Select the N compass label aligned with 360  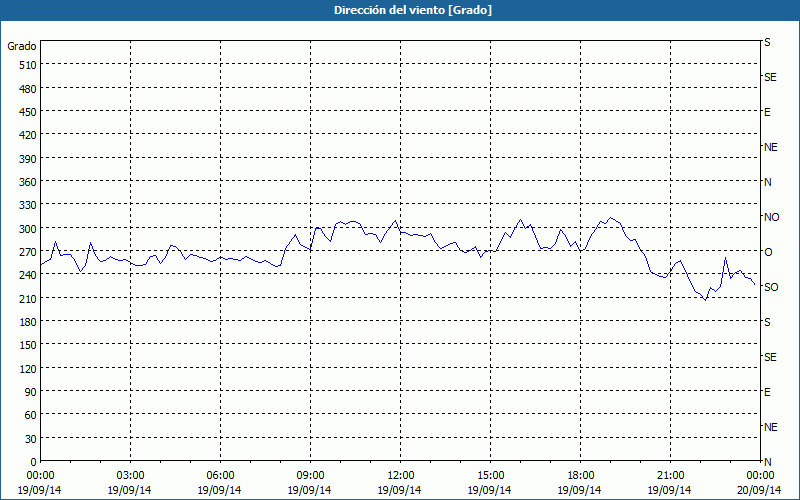click(x=767, y=182)
